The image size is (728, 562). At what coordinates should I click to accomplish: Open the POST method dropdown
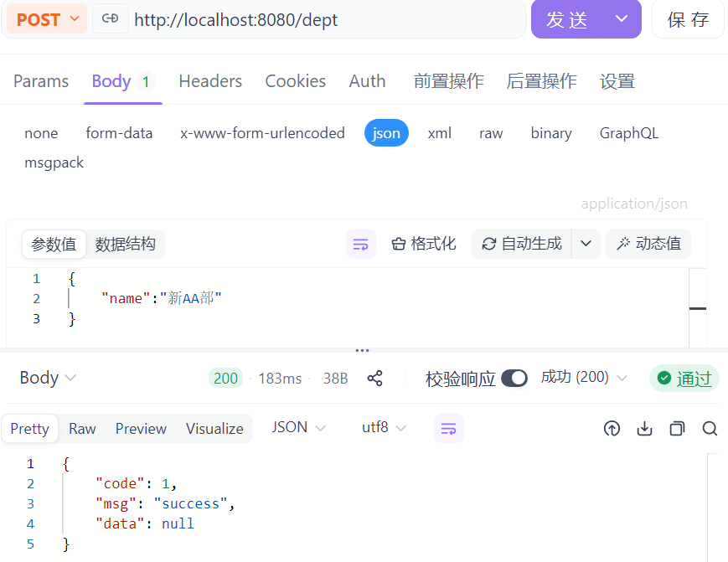click(47, 19)
